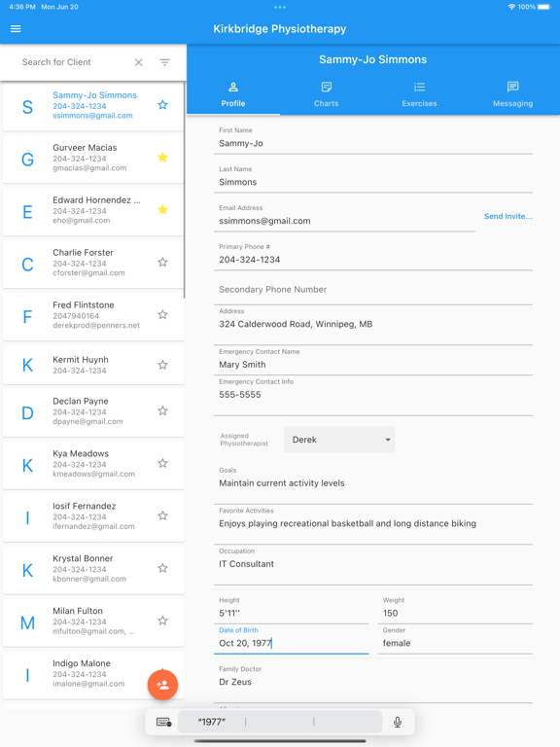Switch to the Charts tab
The image size is (560, 747).
327,94
